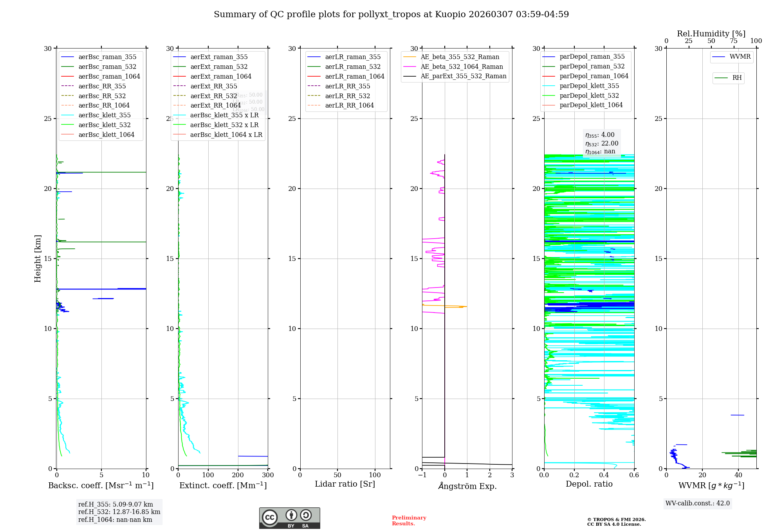Select parDepol_klett_355 in the depol legend
This screenshot has height=532, width=783.
coord(589,86)
